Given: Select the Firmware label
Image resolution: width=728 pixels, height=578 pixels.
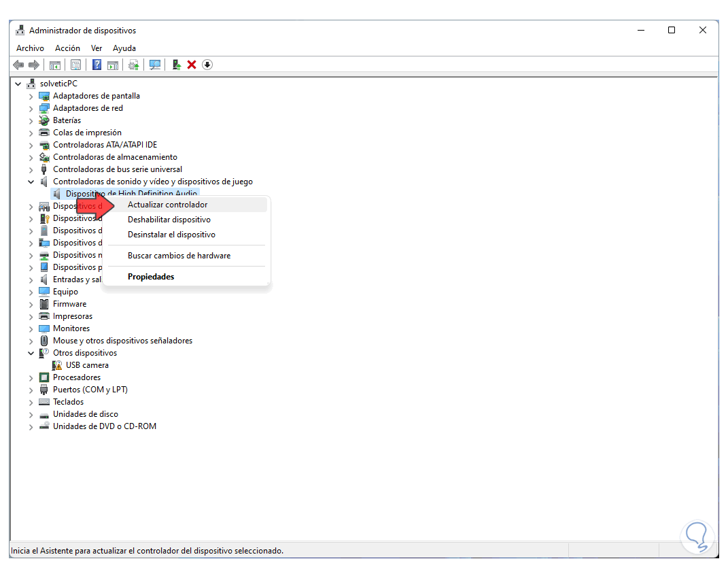Looking at the screenshot, I should pos(69,304).
